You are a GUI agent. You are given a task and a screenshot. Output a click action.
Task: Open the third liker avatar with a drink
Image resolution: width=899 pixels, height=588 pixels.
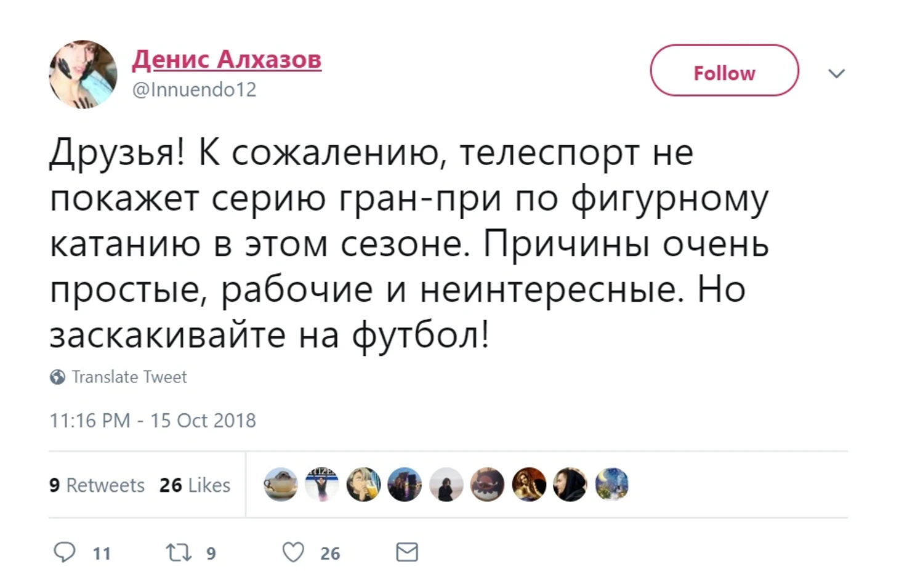[363, 484]
